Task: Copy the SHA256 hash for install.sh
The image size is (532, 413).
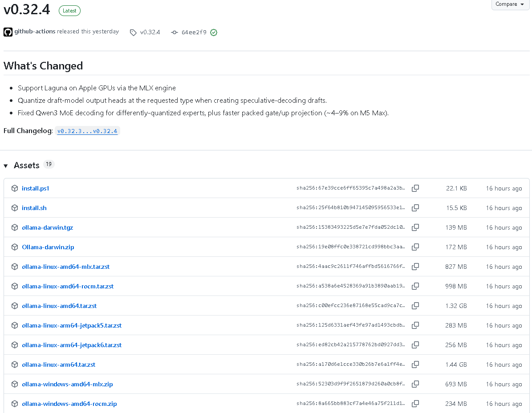Action: click(415, 208)
